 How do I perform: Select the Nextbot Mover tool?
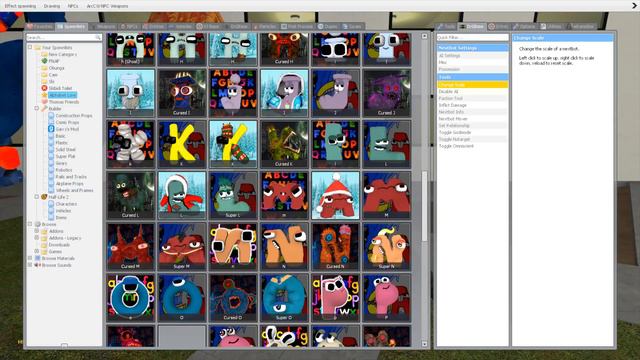(x=473, y=119)
